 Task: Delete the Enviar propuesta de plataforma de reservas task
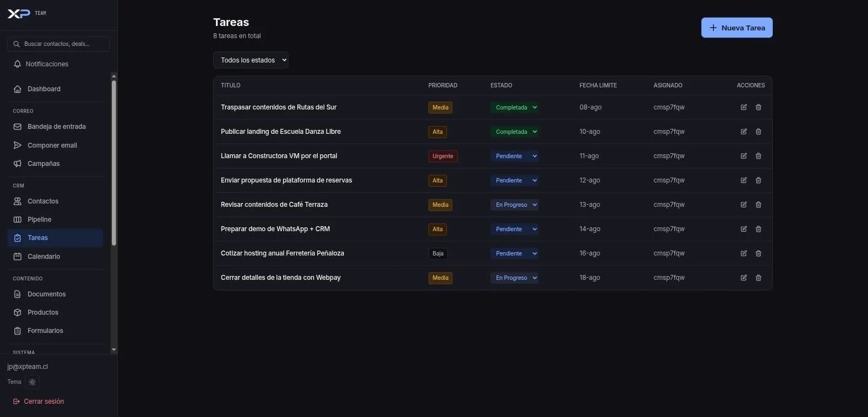click(x=758, y=180)
